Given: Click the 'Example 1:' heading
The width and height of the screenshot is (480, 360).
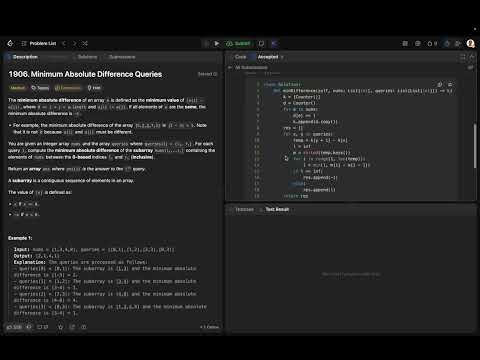Looking at the screenshot, I should click(x=20, y=238).
